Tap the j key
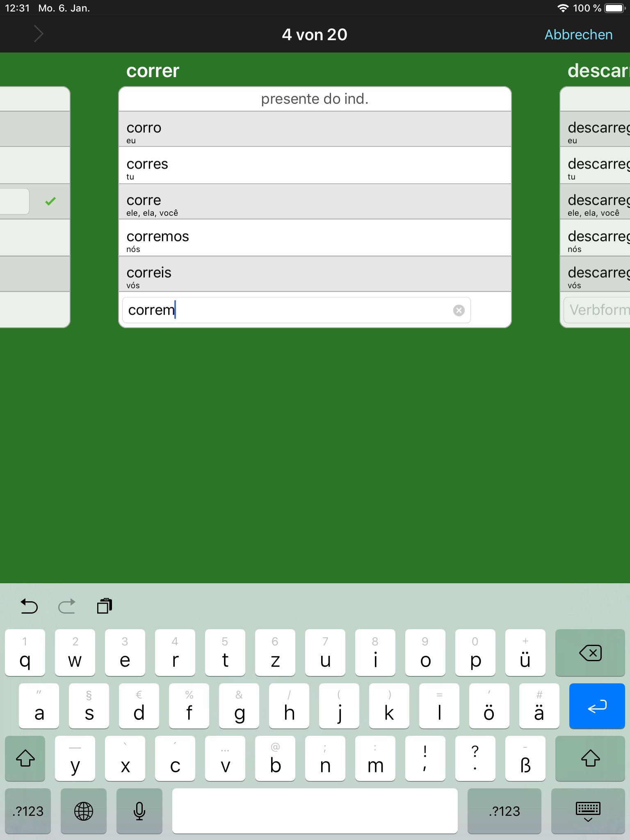This screenshot has width=630, height=840. coord(339,706)
